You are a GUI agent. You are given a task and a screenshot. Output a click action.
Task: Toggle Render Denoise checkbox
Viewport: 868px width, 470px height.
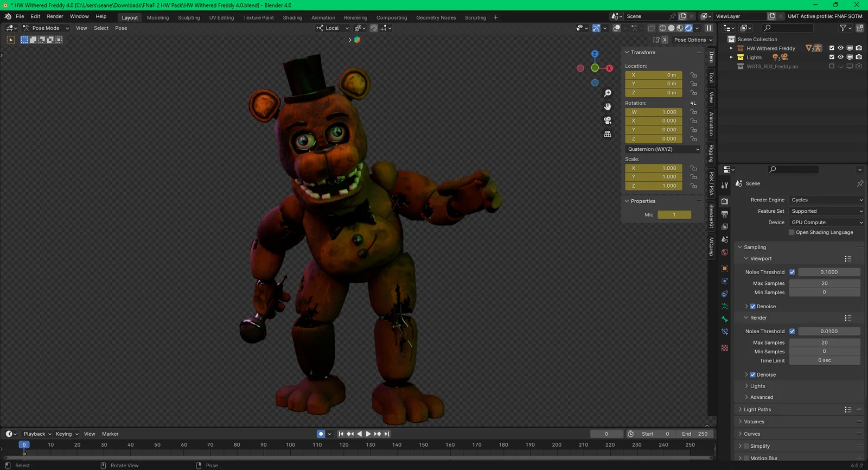[x=752, y=374]
